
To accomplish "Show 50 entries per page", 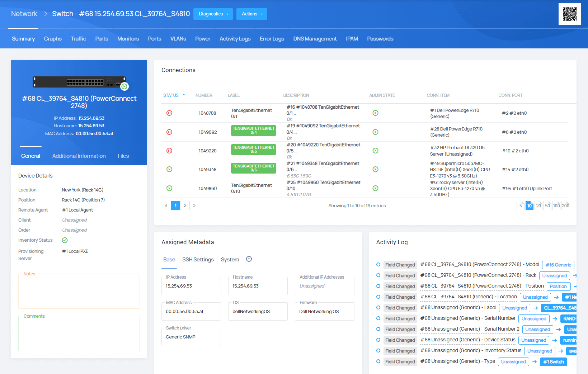I will pyautogui.click(x=547, y=206).
